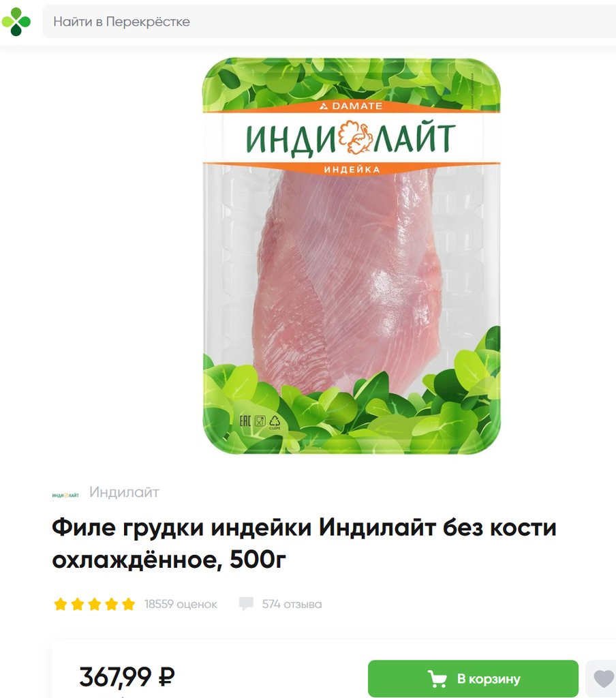Viewport: 616px width, 698px height.
Task: Select the first rating star
Action: tap(61, 604)
